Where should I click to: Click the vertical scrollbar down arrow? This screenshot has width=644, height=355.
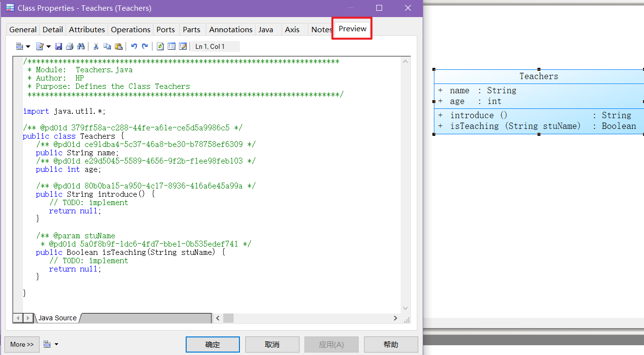(405, 308)
